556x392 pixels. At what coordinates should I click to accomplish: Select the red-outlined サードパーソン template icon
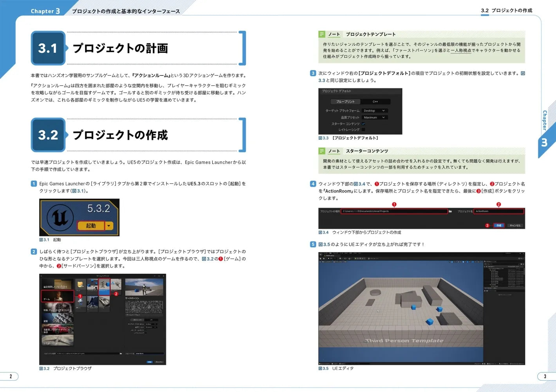coord(104,287)
